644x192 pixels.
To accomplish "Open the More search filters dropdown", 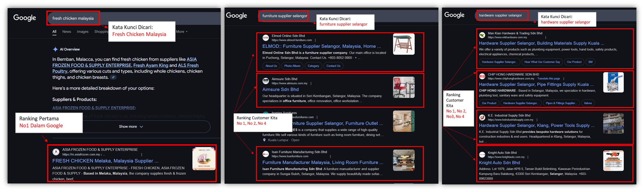I will click(181, 32).
